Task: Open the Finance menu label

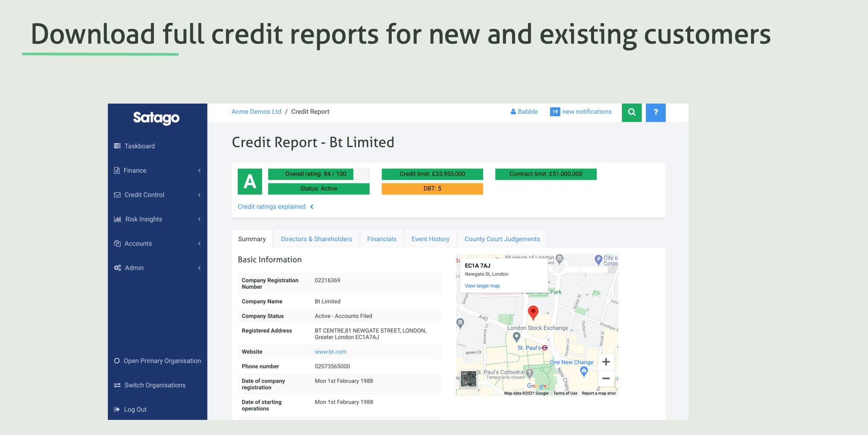Action: 135,170
